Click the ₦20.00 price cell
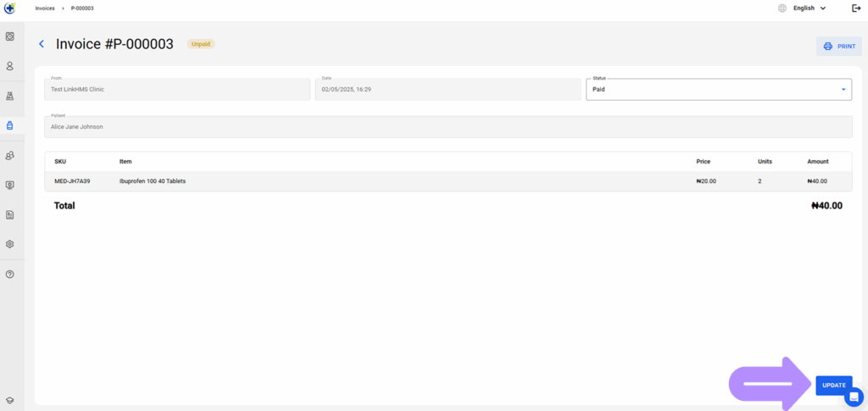Image resolution: width=868 pixels, height=411 pixels. coord(706,181)
